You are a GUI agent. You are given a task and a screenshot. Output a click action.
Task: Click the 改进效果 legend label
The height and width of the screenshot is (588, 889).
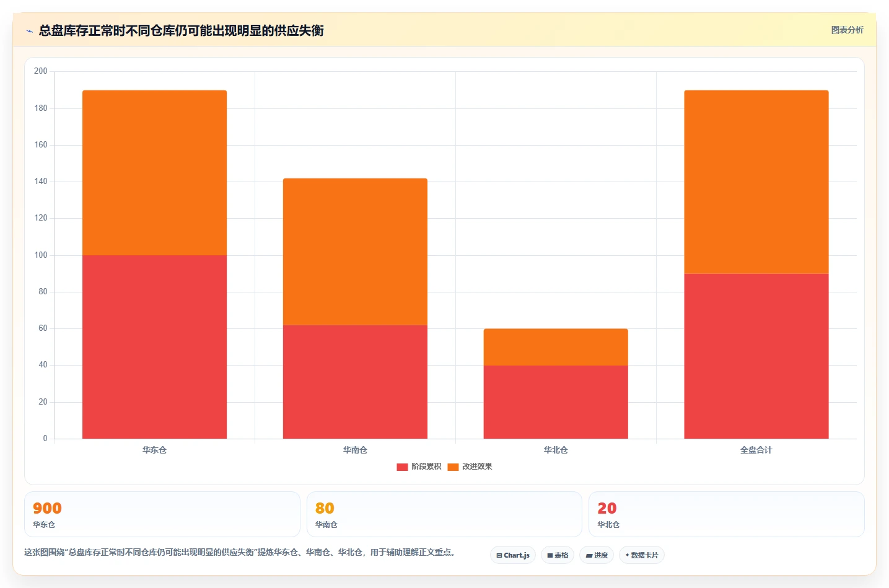[x=477, y=467]
